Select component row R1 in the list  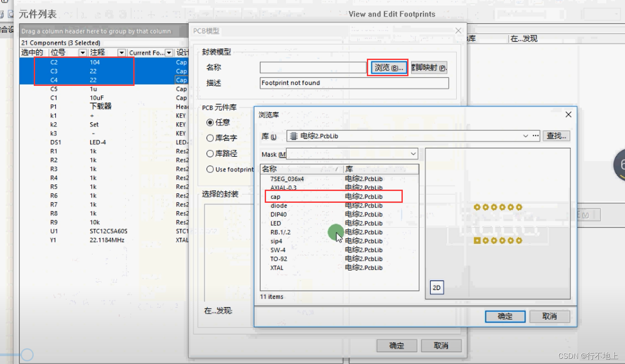(x=105, y=151)
